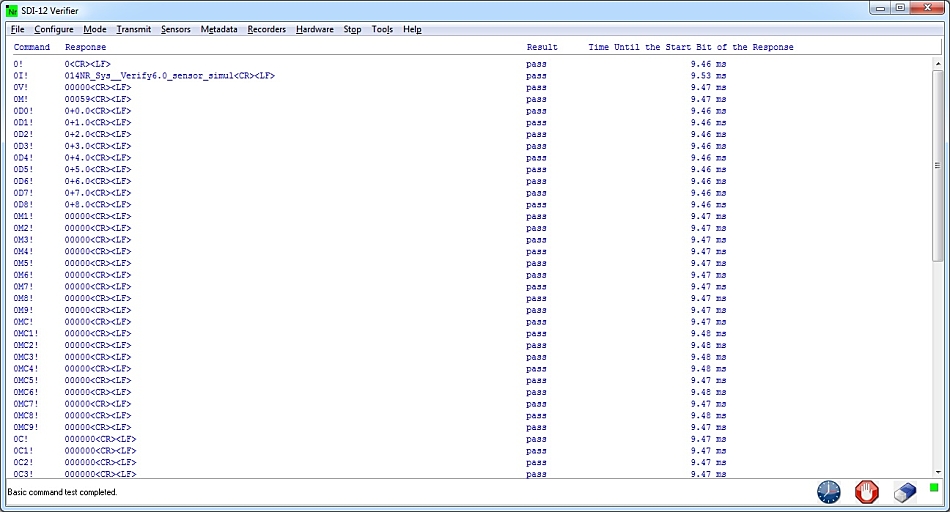Image resolution: width=950 pixels, height=512 pixels.
Task: Click the 00059<CR><LF> response
Action: pyautogui.click(x=98, y=99)
